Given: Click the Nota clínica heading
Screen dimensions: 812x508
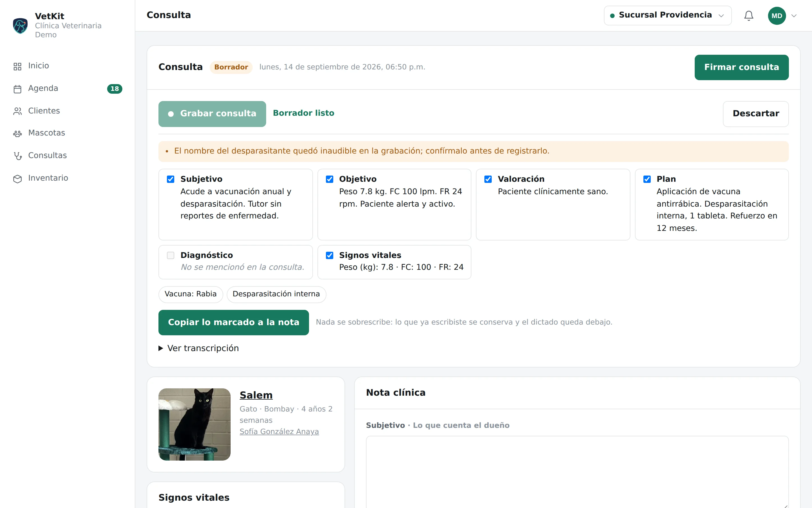Looking at the screenshot, I should pyautogui.click(x=396, y=392).
